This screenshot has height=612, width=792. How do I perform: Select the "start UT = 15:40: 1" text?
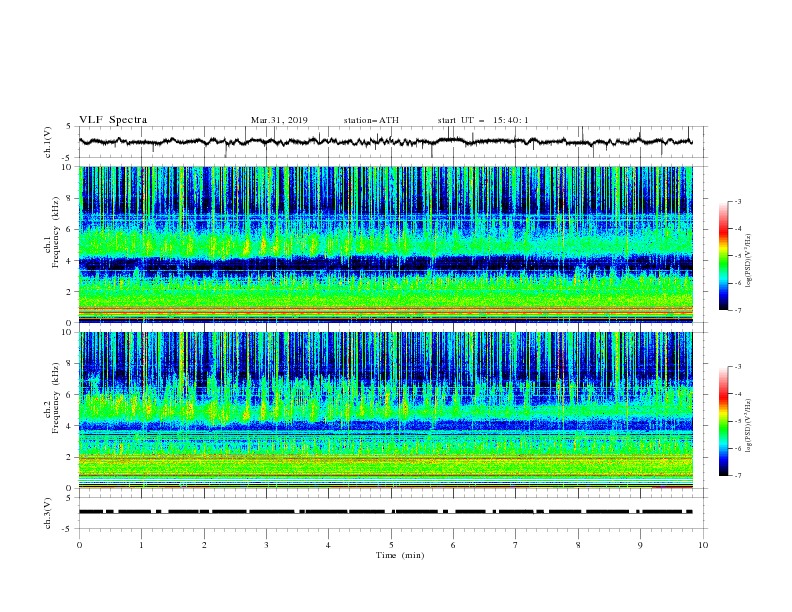(x=483, y=120)
